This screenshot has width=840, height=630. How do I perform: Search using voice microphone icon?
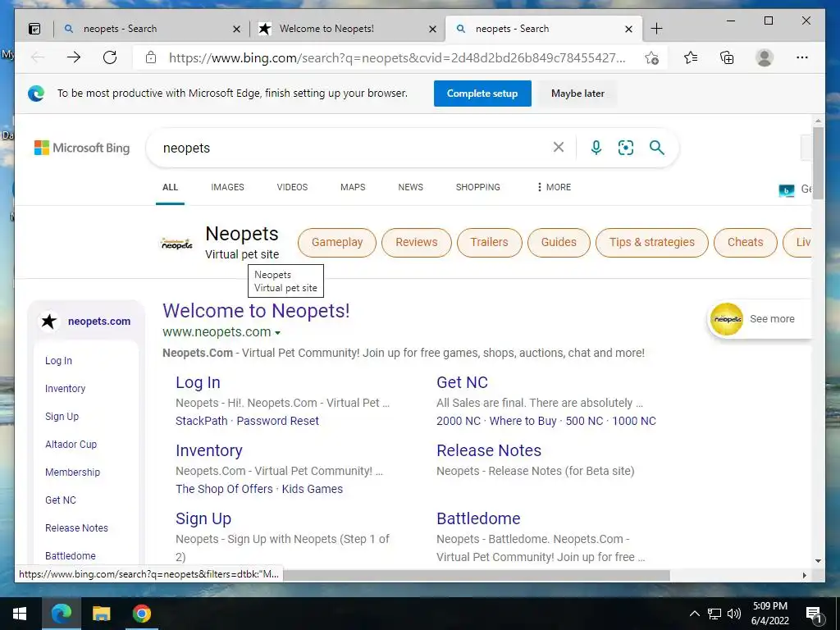click(596, 148)
